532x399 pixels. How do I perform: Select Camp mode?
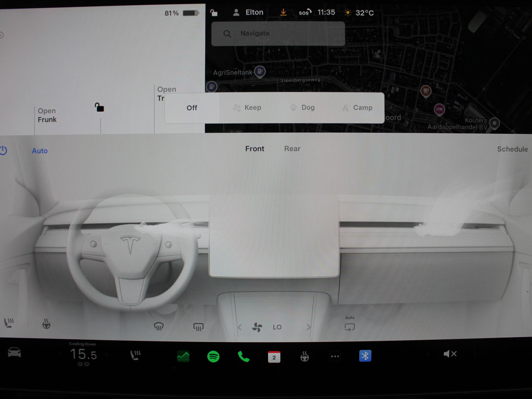click(x=357, y=108)
